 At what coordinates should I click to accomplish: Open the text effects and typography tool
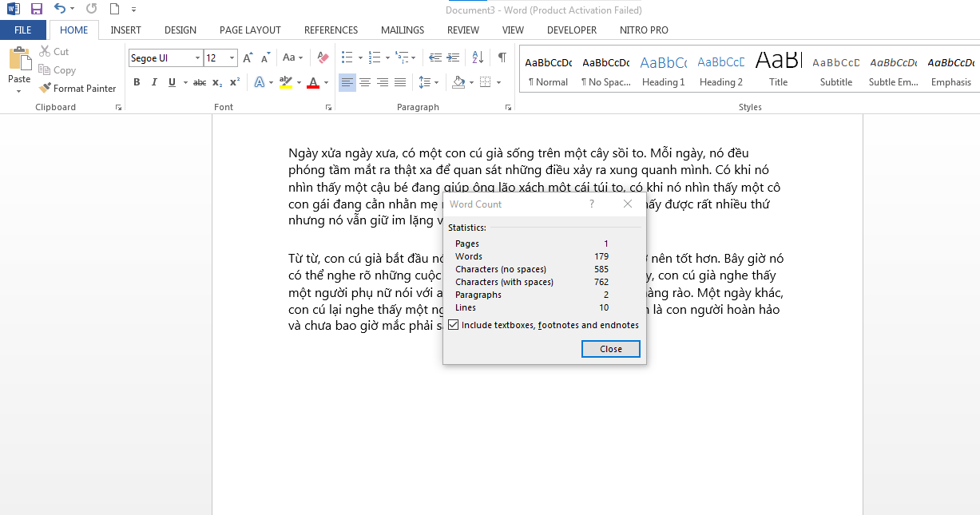tap(260, 82)
